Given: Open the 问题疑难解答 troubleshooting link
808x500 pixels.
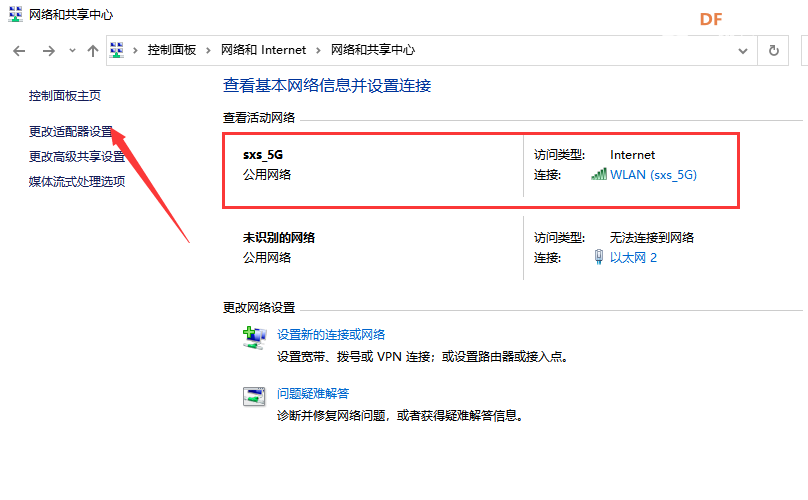Looking at the screenshot, I should tap(313, 394).
